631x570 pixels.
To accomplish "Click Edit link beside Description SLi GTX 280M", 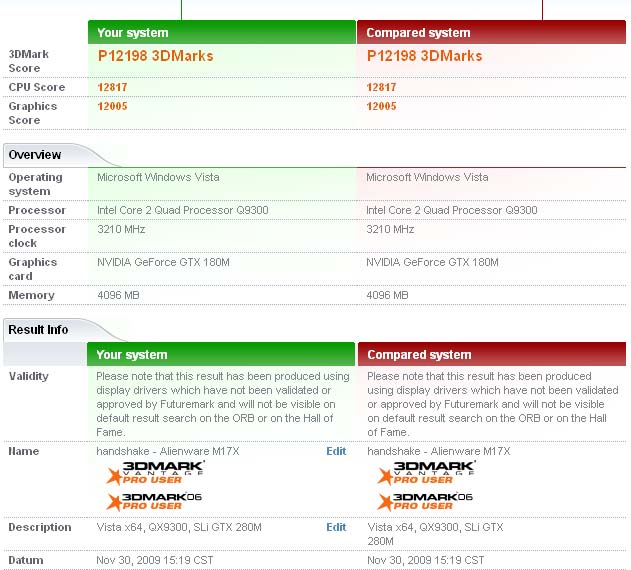I will [336, 527].
